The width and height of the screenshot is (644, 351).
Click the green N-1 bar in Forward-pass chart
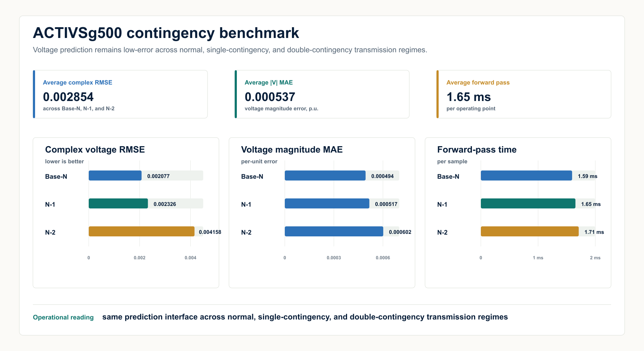pyautogui.click(x=528, y=203)
